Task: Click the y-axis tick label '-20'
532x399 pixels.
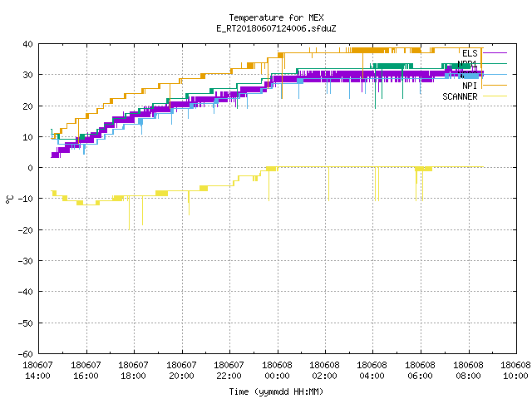Action: click(26, 230)
